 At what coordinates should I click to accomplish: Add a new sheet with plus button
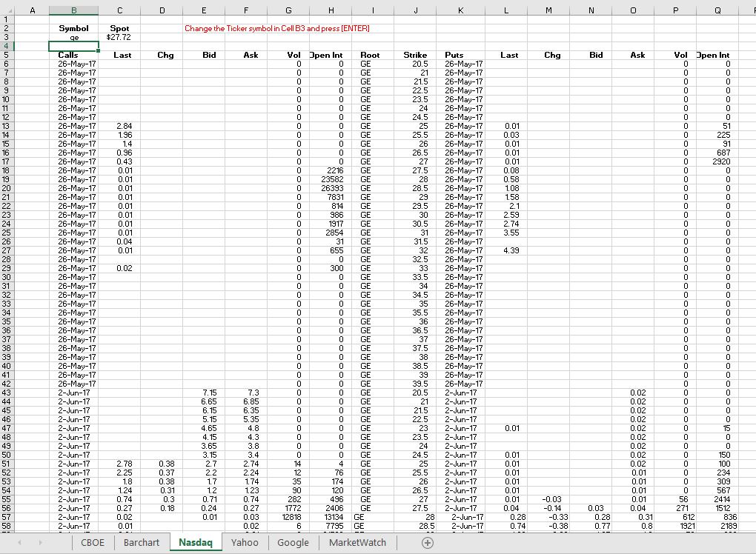[x=427, y=542]
